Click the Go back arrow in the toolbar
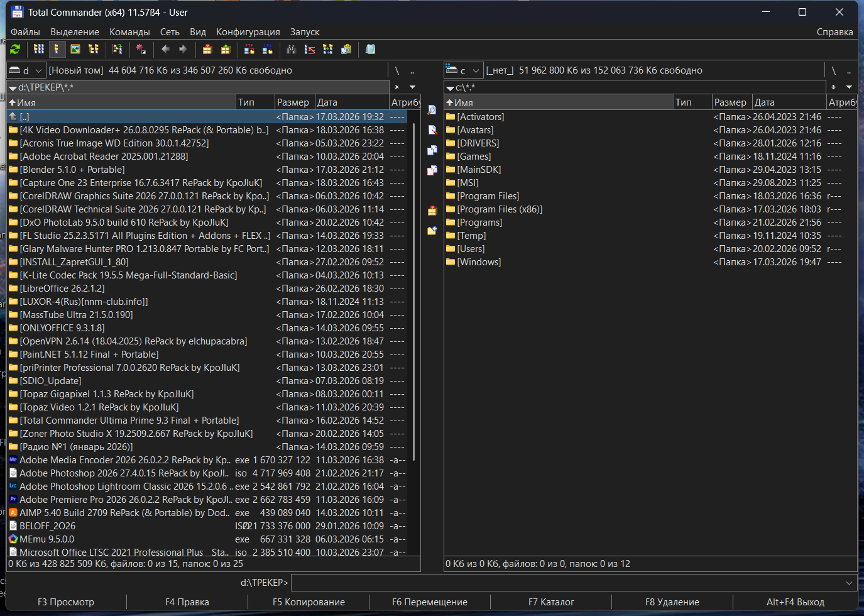The width and height of the screenshot is (864, 616). pos(165,49)
